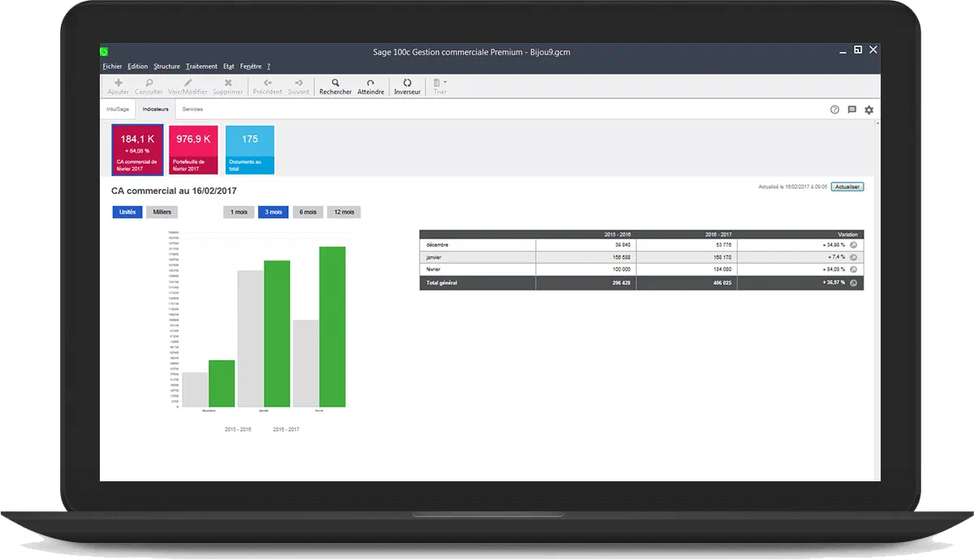Viewport: 974px width, 560px height.
Task: Select the 12 mois period
Action: [x=344, y=212]
